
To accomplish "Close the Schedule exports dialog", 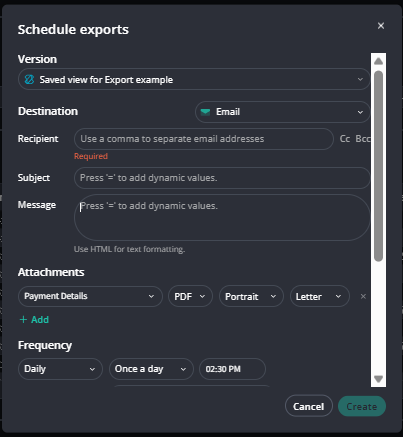I will [381, 26].
